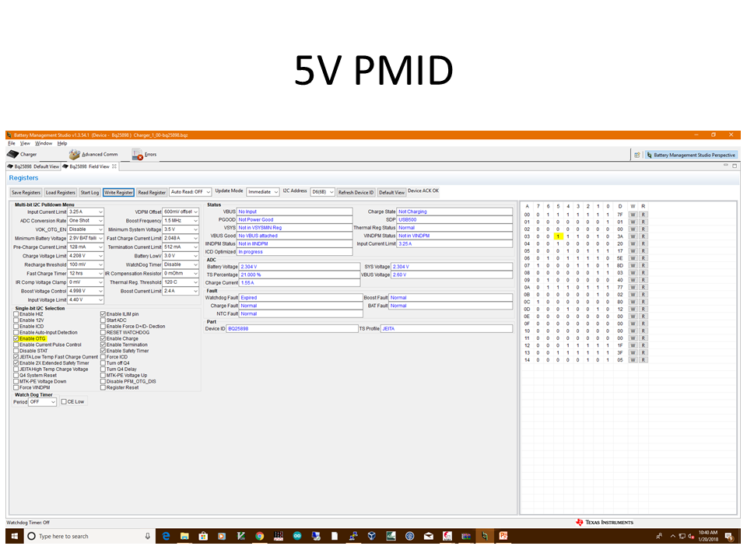Open I2C Address dropdown

(x=322, y=192)
